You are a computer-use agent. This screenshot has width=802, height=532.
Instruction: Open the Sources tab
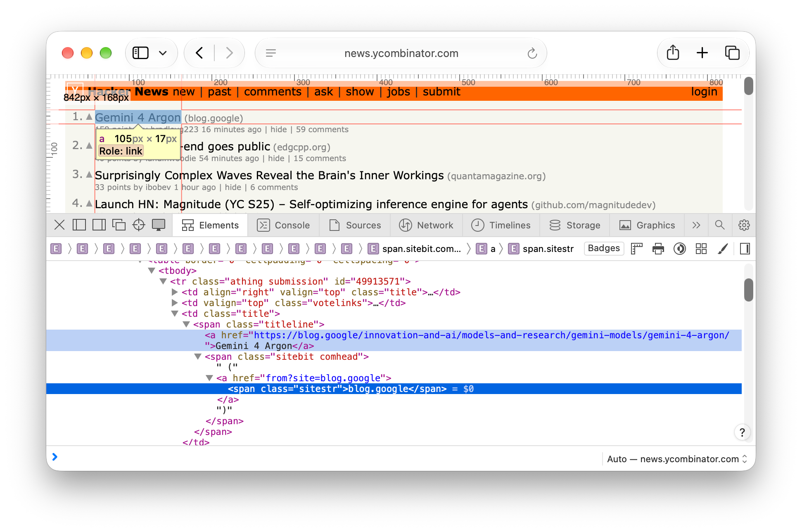point(355,225)
